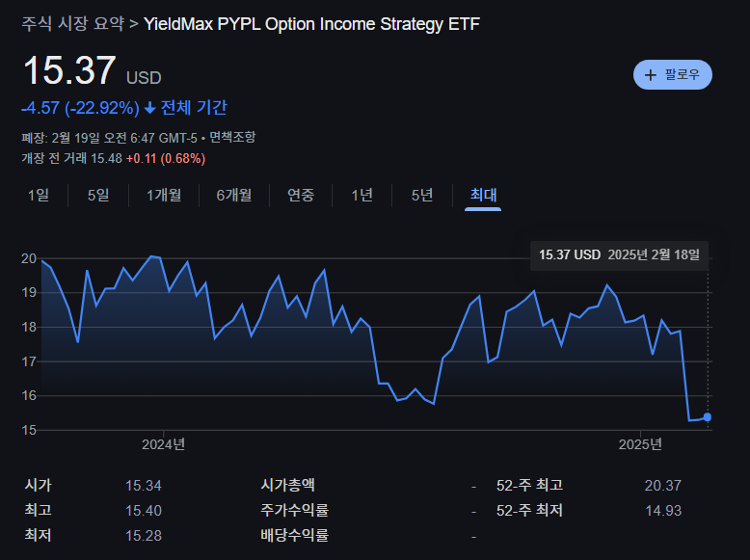This screenshot has height=560, width=750.
Task: Click the 최저 value 15.28
Action: 144,535
